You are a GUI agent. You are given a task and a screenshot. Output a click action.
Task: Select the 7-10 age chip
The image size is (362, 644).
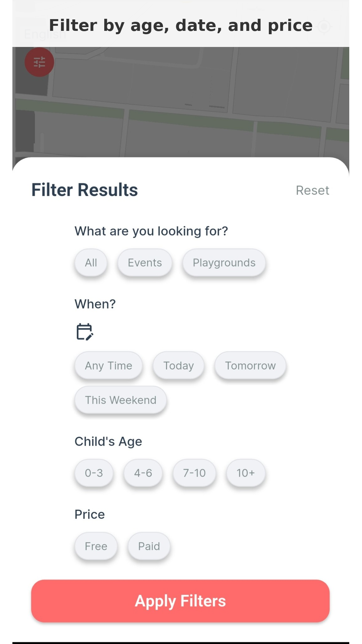click(x=194, y=473)
